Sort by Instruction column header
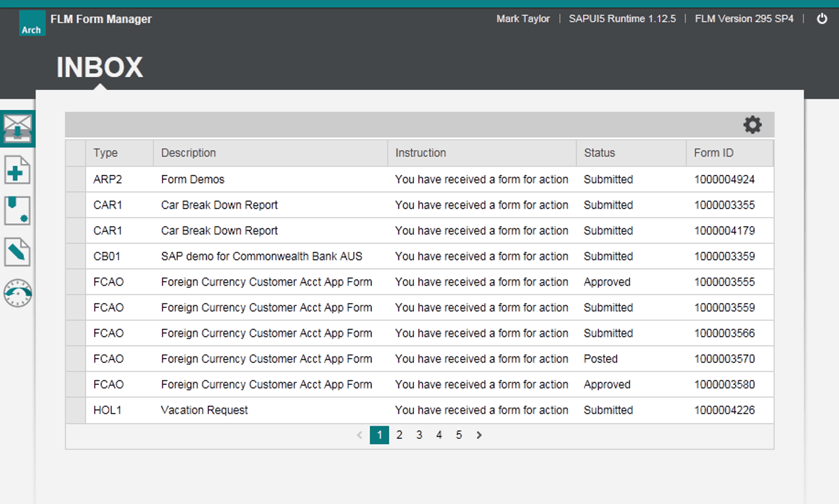 482,153
